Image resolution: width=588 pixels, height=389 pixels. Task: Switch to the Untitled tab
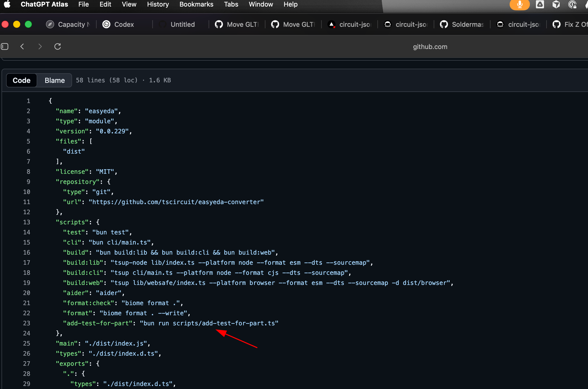[x=183, y=25]
